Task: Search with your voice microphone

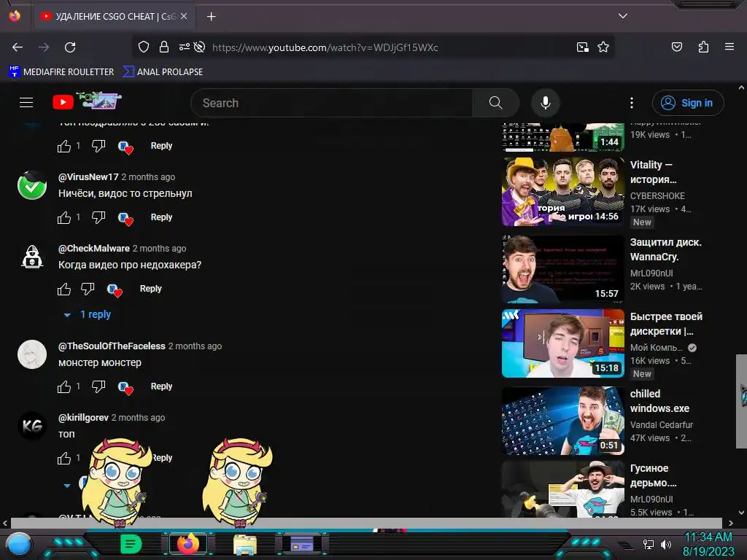Action: pyautogui.click(x=546, y=103)
